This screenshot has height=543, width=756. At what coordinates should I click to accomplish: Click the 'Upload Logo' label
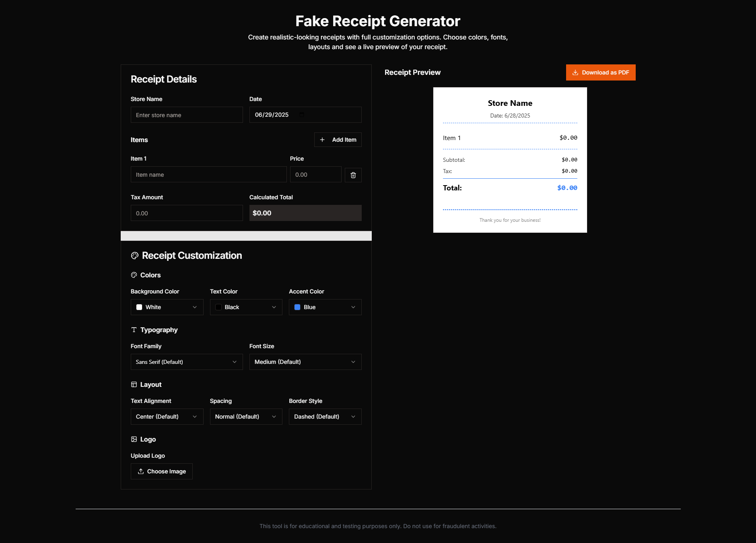point(148,456)
